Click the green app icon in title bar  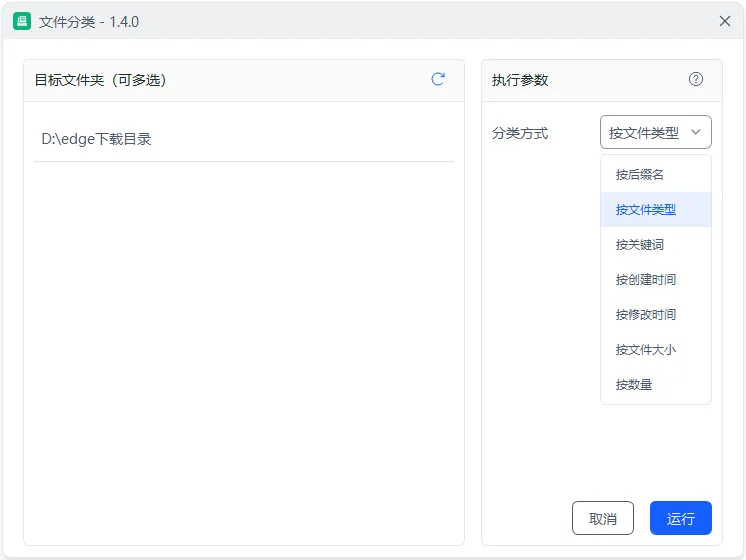22,21
